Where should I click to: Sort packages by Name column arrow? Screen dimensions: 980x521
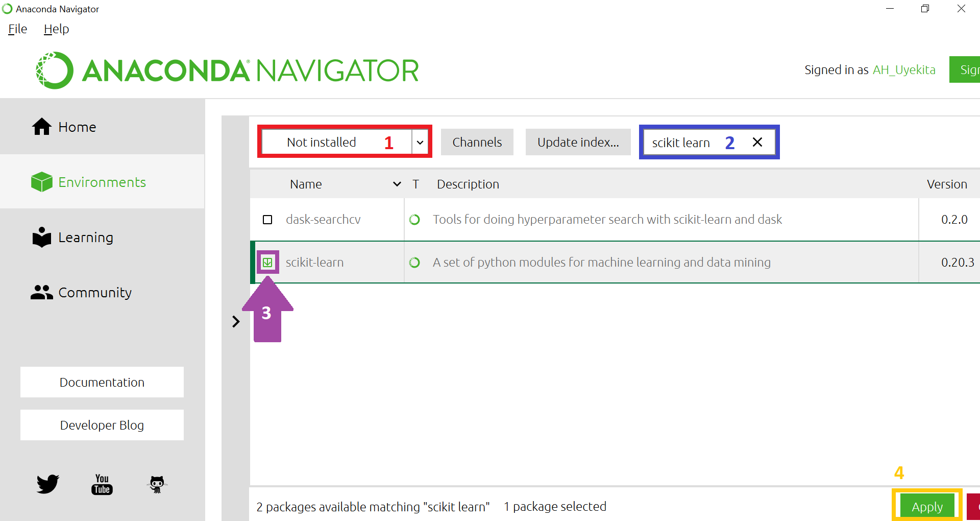(x=397, y=184)
